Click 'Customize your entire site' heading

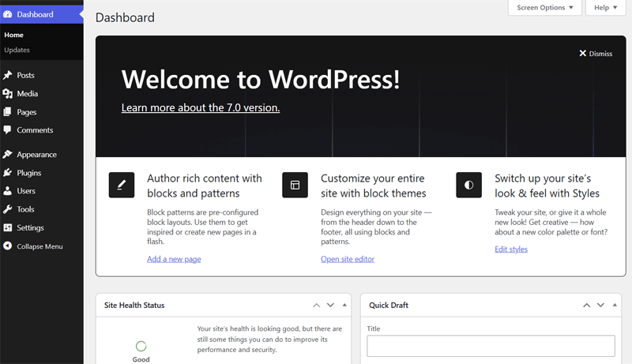tap(373, 186)
